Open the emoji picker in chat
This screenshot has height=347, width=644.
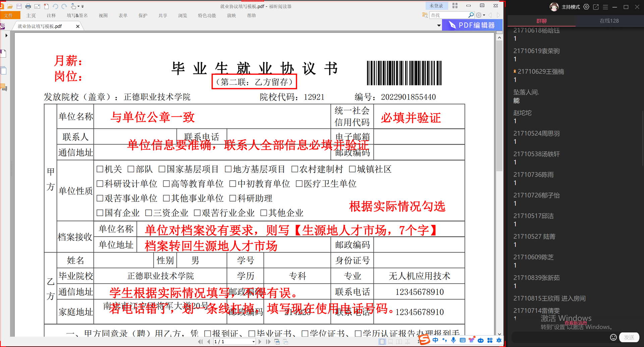coord(613,337)
